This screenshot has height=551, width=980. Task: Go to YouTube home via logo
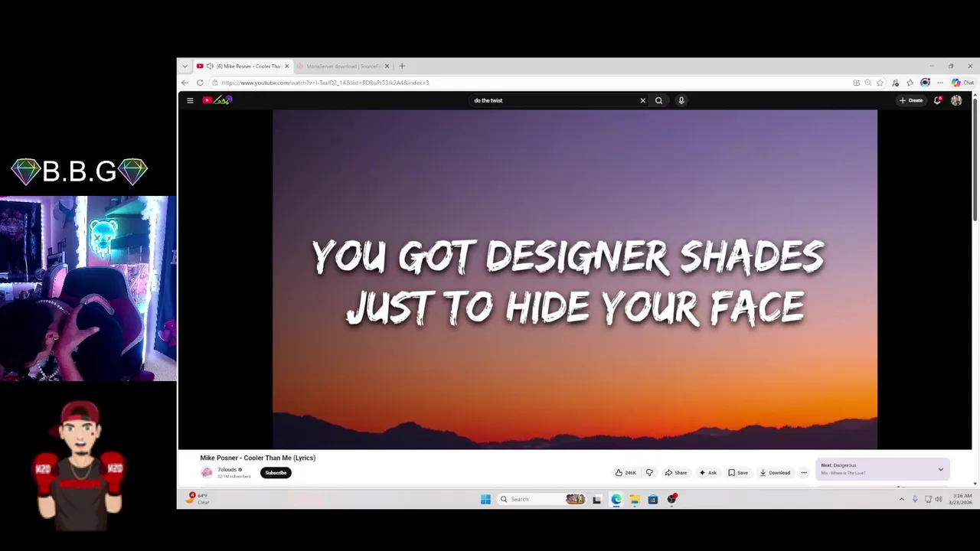coord(217,100)
